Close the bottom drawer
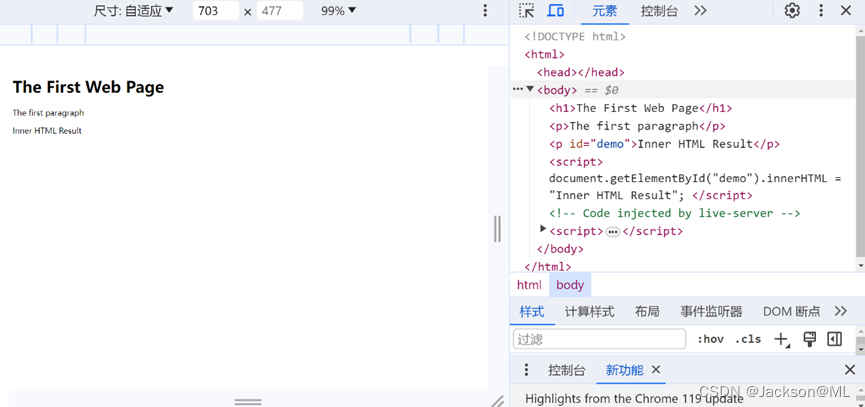The image size is (865, 407). tap(850, 369)
